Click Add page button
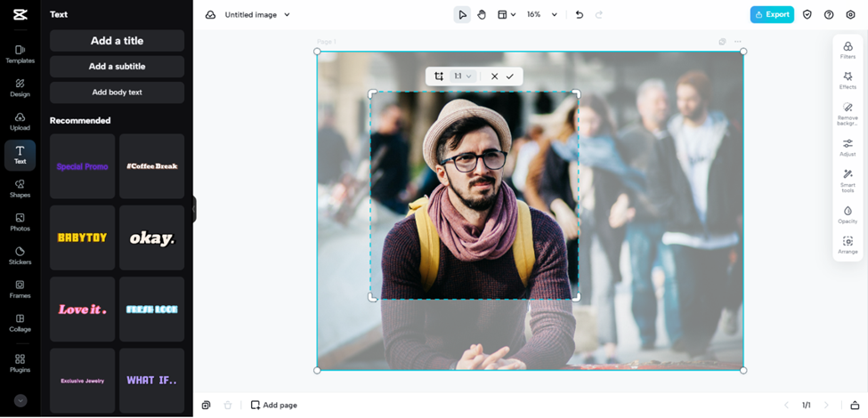 click(274, 406)
